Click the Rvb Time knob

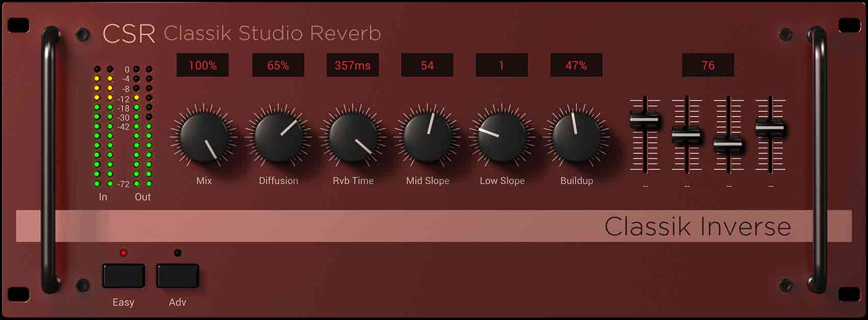click(x=353, y=137)
